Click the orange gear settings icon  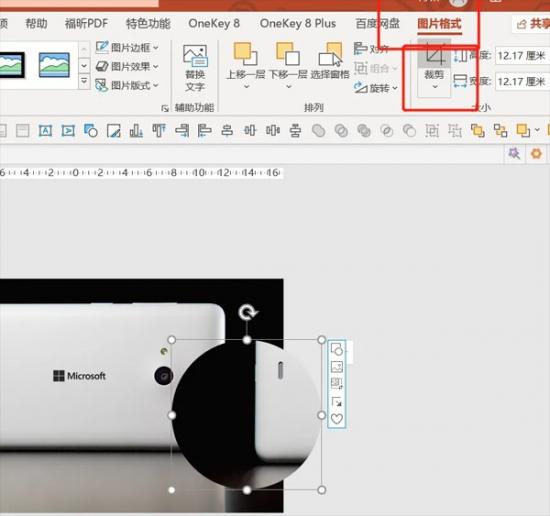tap(536, 154)
